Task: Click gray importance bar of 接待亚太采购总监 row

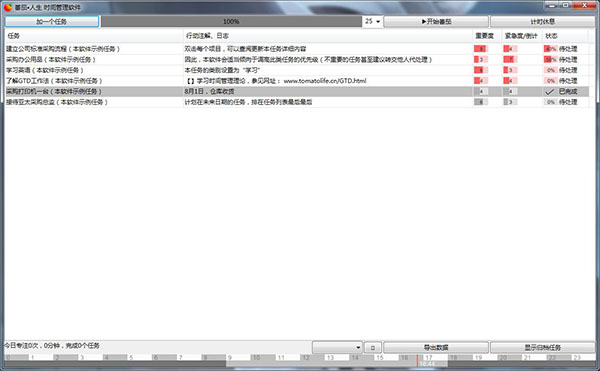Action: coord(481,102)
